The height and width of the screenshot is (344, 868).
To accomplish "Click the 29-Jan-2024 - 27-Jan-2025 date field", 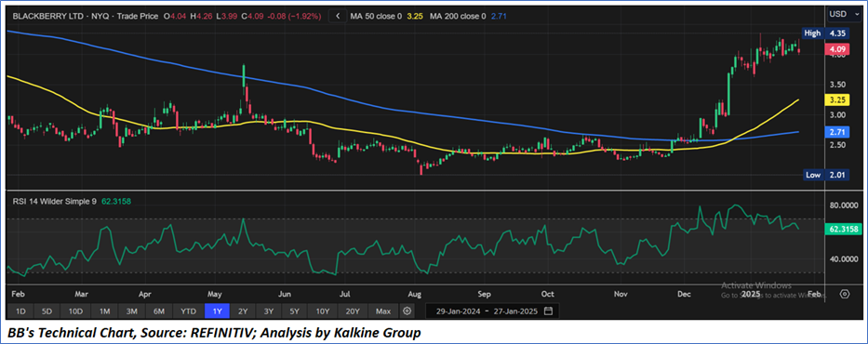I will point(491,311).
